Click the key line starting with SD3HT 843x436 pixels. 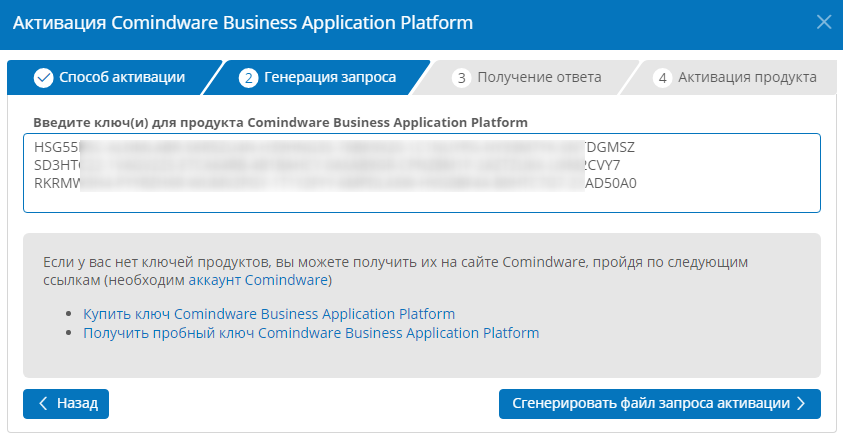pyautogui.click(x=327, y=165)
